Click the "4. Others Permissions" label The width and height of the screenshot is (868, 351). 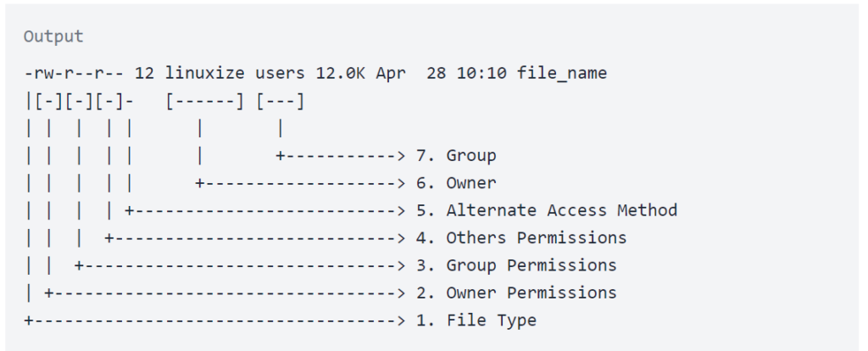point(520,238)
